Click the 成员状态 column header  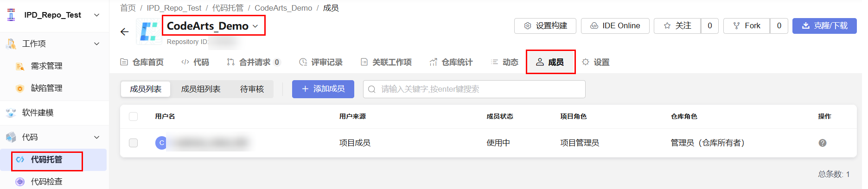pos(500,116)
